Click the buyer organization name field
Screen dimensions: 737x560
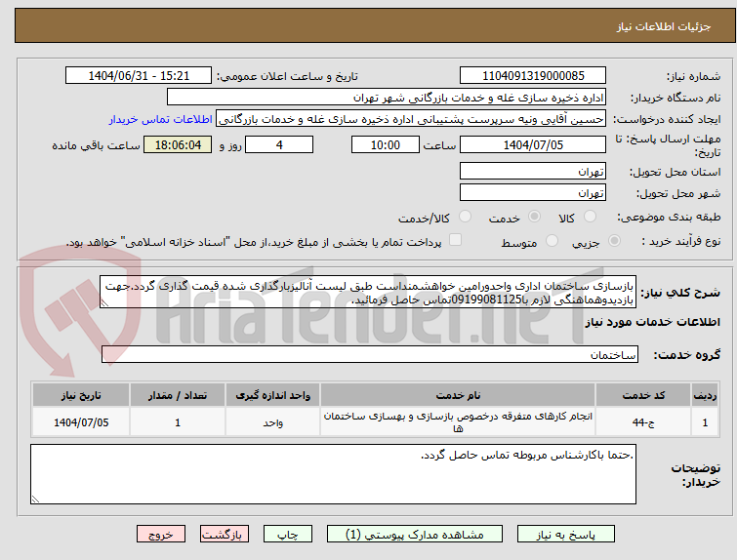(387, 98)
